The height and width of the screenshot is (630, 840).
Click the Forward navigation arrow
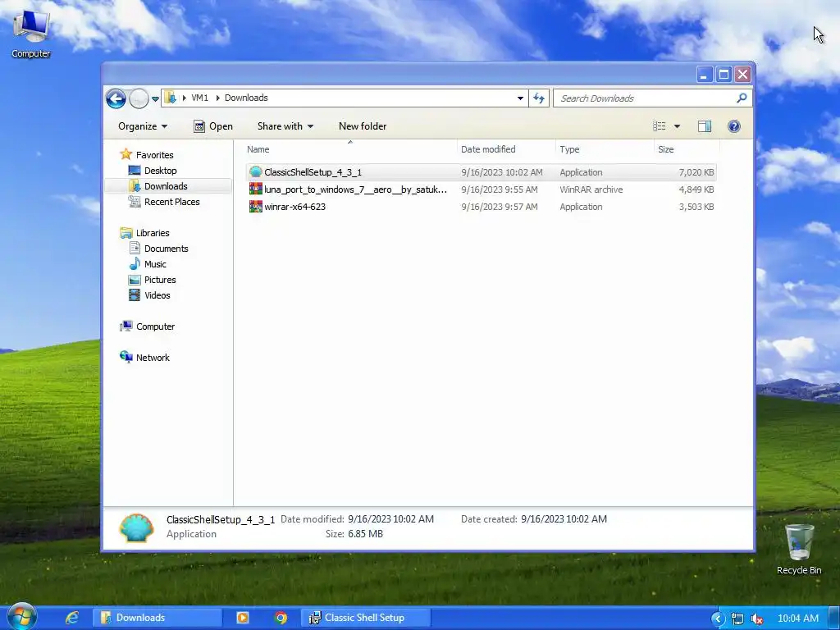[139, 98]
